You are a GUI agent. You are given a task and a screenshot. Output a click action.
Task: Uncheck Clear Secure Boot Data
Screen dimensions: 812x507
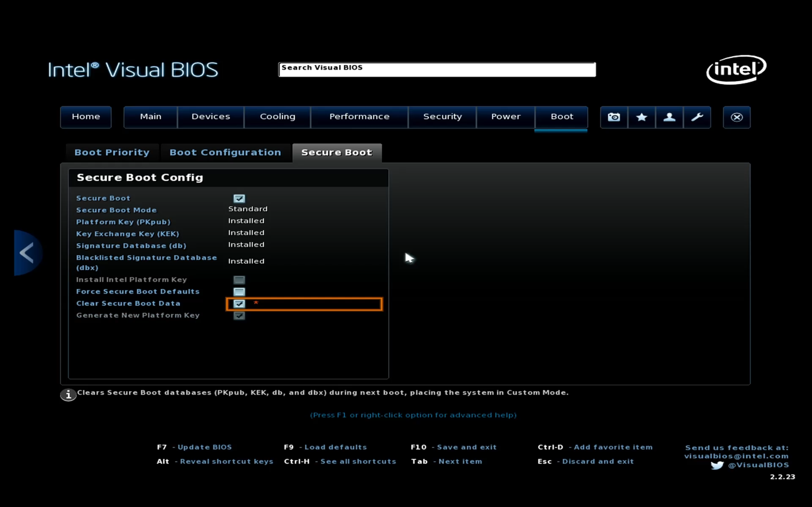pos(239,304)
